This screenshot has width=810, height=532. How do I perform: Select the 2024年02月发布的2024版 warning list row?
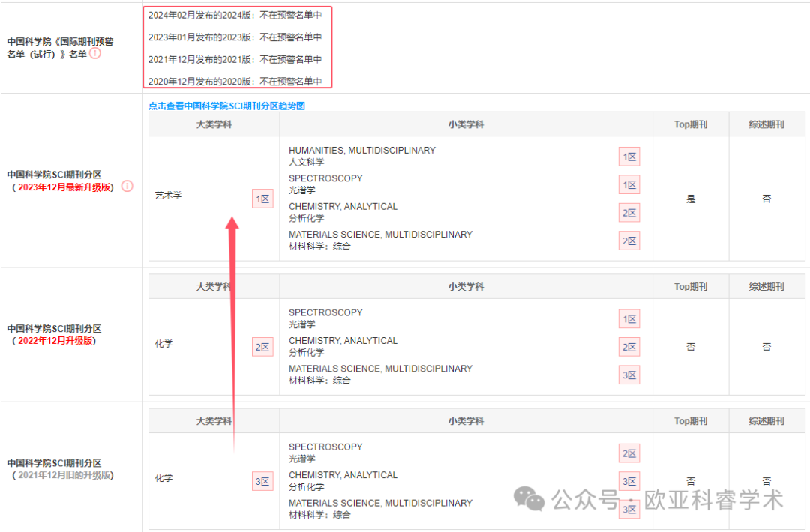[x=235, y=16]
